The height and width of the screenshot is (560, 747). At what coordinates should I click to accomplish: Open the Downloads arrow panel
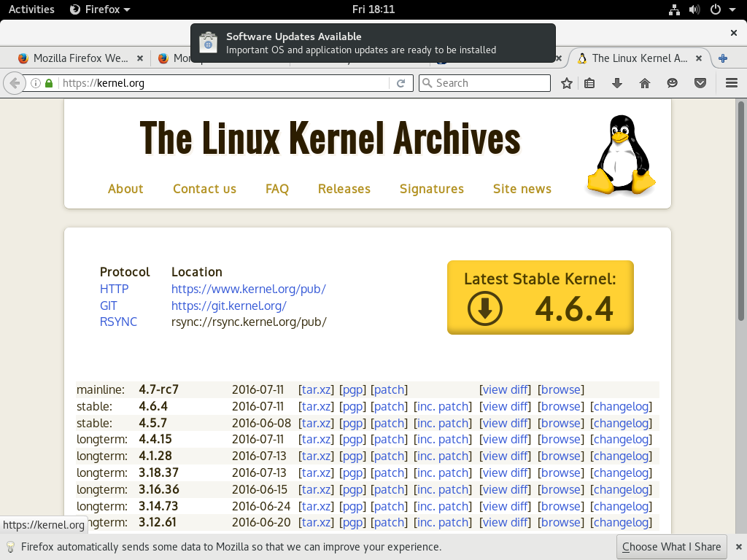pyautogui.click(x=617, y=83)
